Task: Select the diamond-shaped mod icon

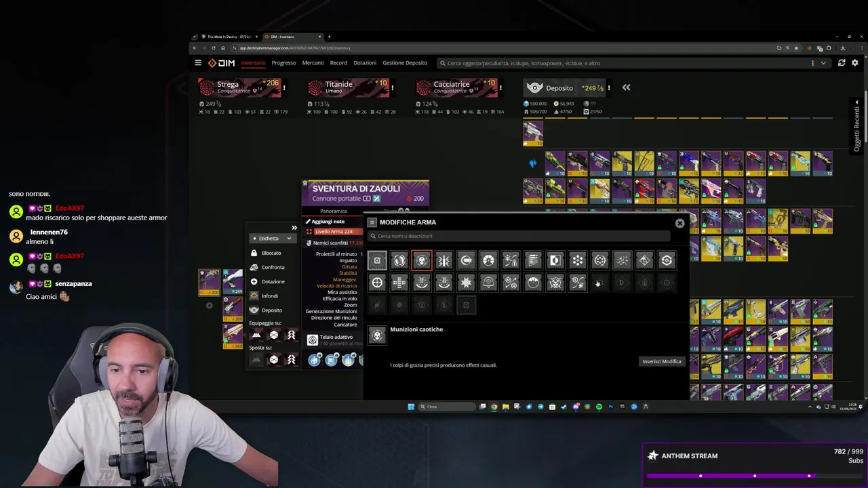Action: [x=644, y=260]
